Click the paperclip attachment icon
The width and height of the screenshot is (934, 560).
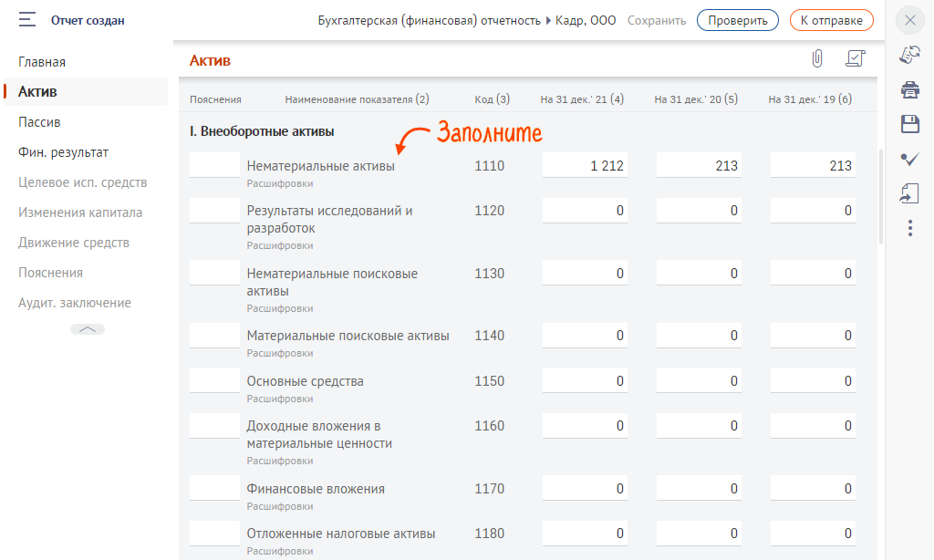pyautogui.click(x=817, y=59)
